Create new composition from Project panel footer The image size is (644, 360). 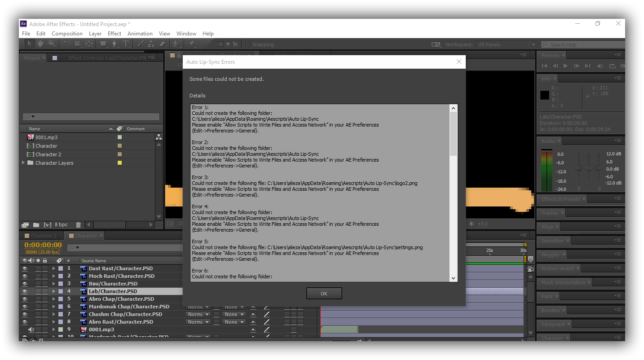(47, 224)
